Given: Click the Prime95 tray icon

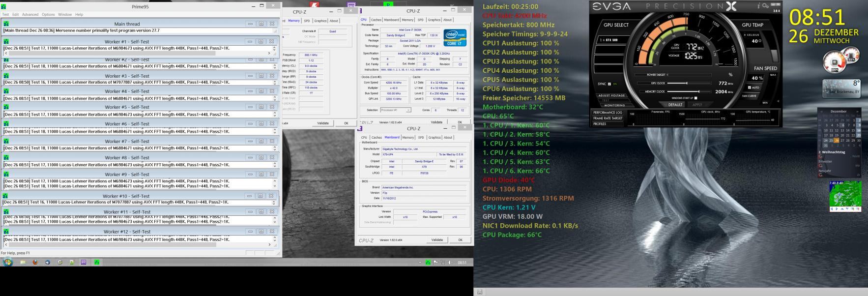Looking at the screenshot, I should [428, 263].
